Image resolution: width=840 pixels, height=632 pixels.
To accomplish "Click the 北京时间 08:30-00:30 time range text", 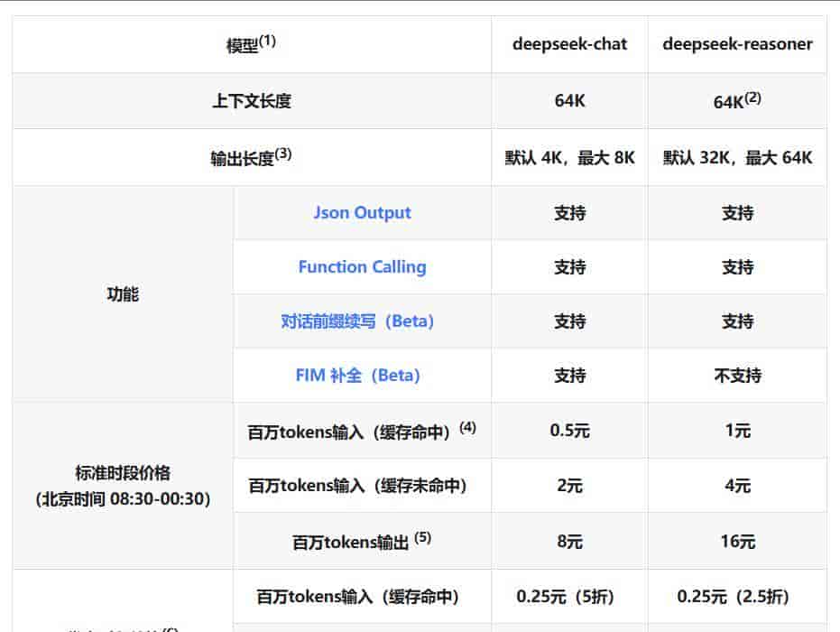I will coord(123,499).
